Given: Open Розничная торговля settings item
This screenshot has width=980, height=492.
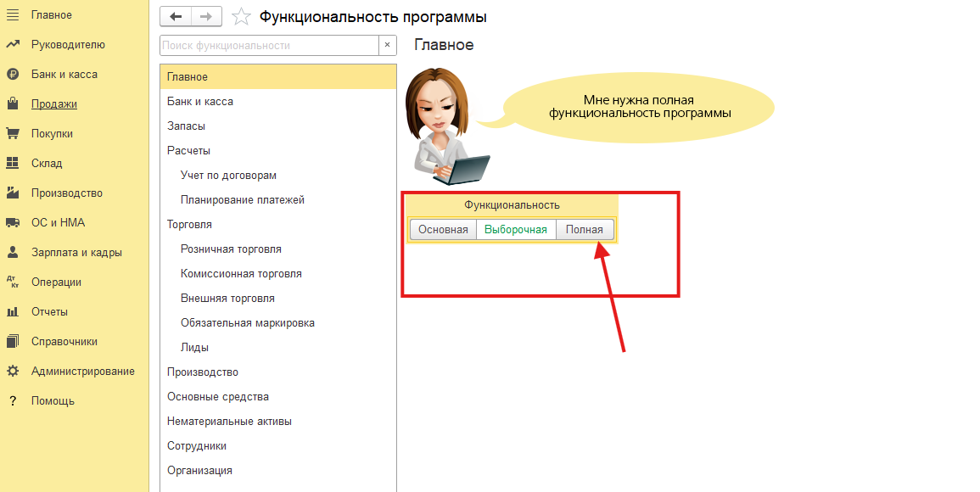Looking at the screenshot, I should tap(231, 249).
